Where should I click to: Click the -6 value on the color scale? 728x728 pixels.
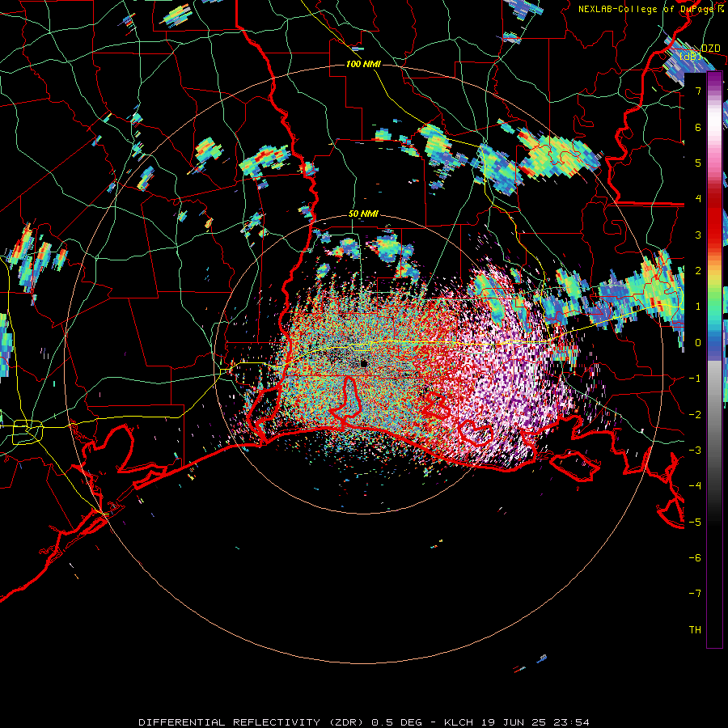point(695,558)
